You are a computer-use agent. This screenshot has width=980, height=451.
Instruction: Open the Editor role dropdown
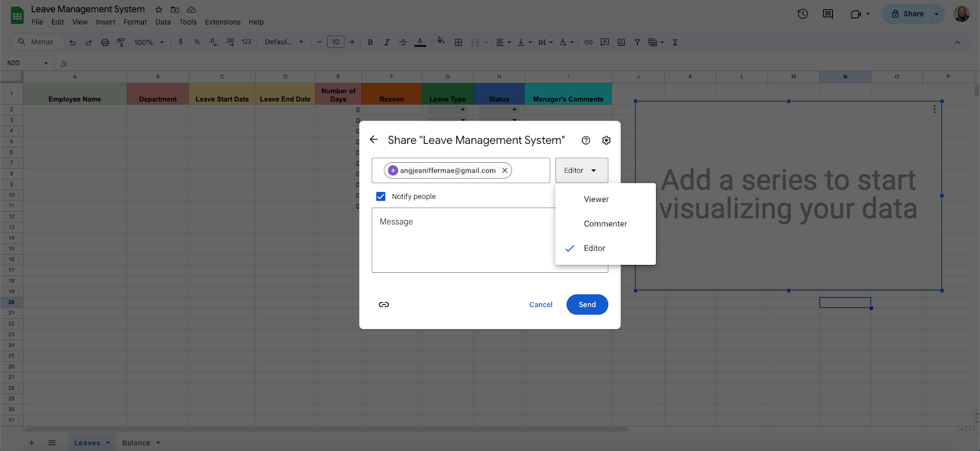pos(581,171)
